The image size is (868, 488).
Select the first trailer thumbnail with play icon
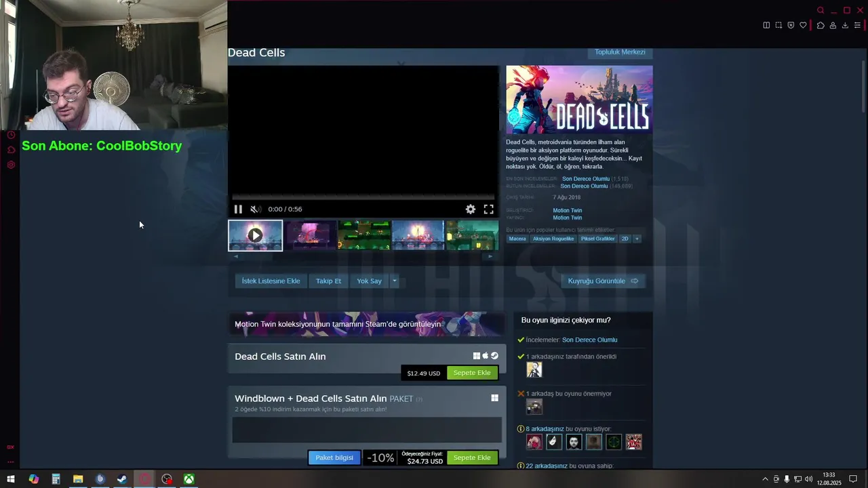click(x=255, y=235)
